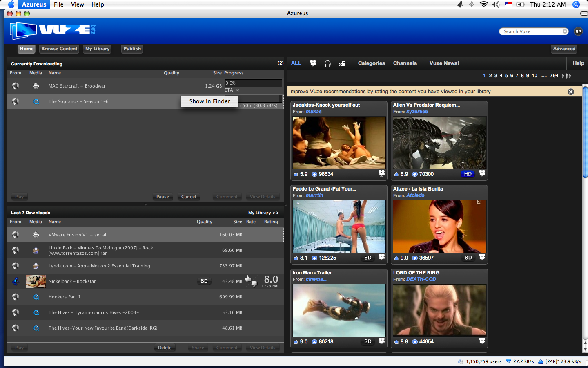Select Lynda.com Apple Motion 2 row
Viewport: 588px width, 368px height.
(145, 266)
